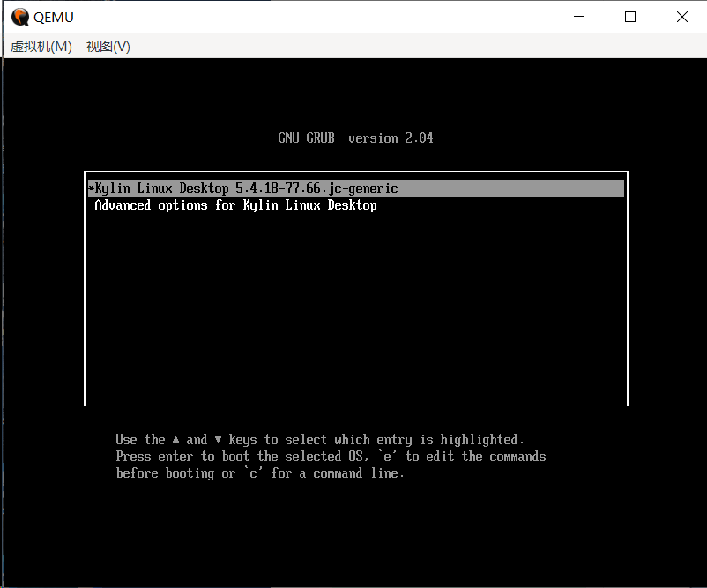This screenshot has height=588, width=707.
Task: Click the down arrow symbol in help text
Action: click(x=218, y=439)
